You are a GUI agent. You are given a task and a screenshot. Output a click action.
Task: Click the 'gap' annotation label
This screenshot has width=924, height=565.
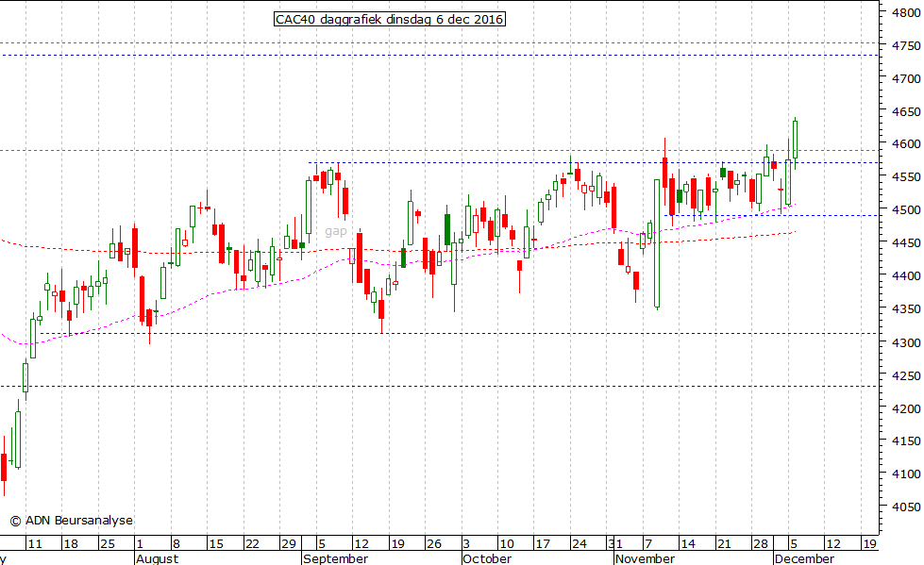coord(336,231)
